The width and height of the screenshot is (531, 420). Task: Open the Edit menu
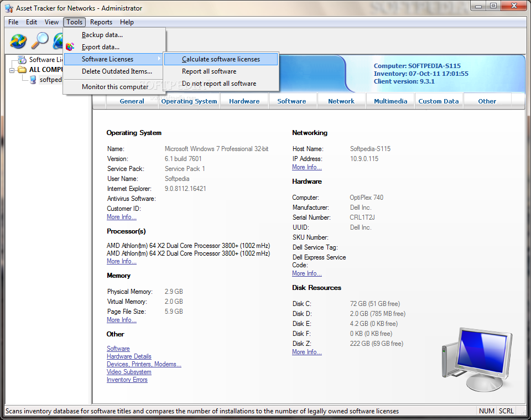pos(32,22)
